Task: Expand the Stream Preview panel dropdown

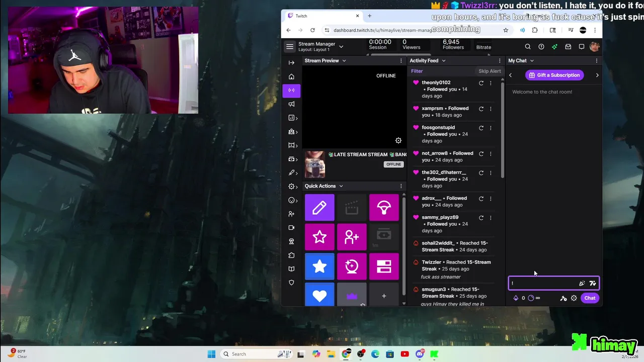Action: tap(344, 61)
